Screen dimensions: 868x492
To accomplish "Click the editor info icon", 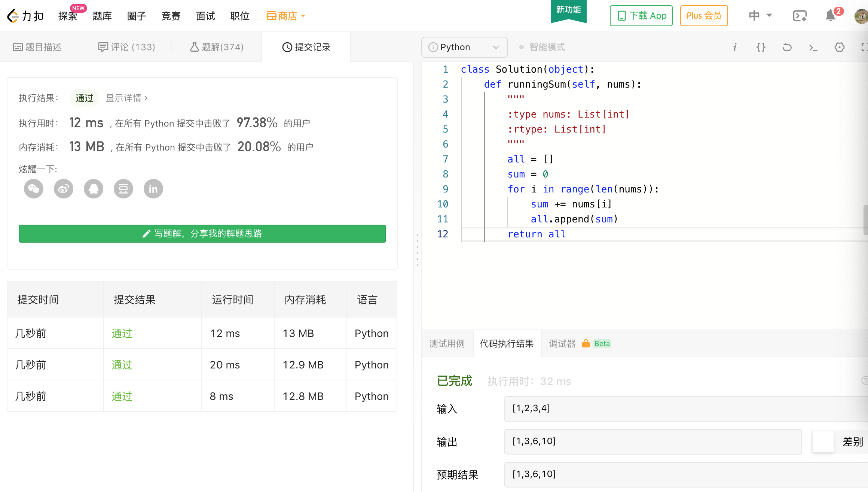I will [x=735, y=47].
